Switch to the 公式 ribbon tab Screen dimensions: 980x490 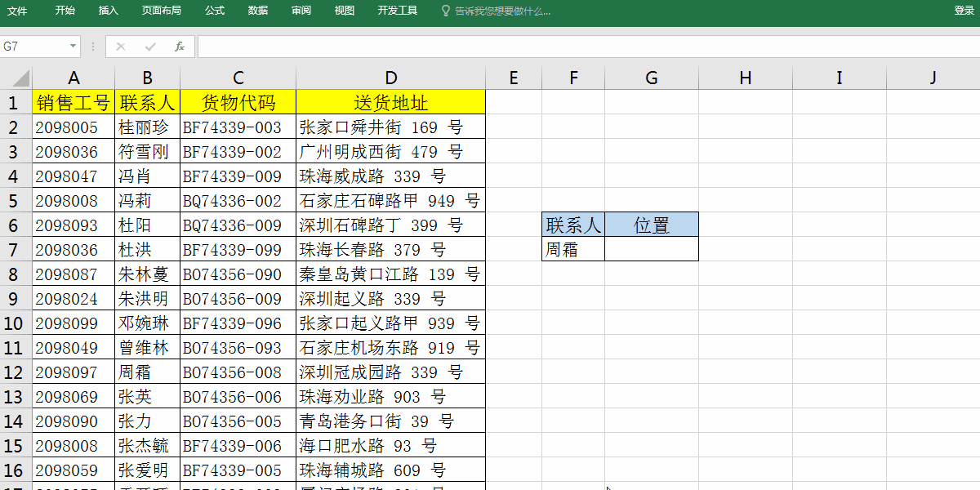[214, 11]
